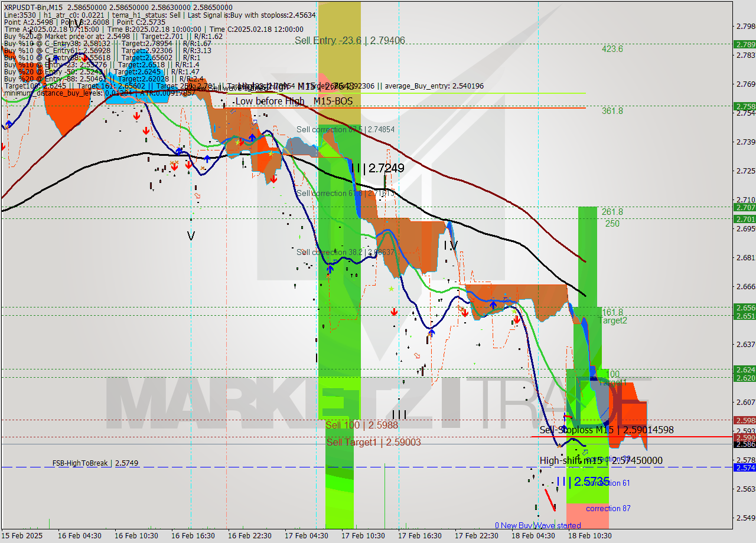Click the 'Sell Target1 | 2.59003' label
756x543 pixels.
click(373, 442)
